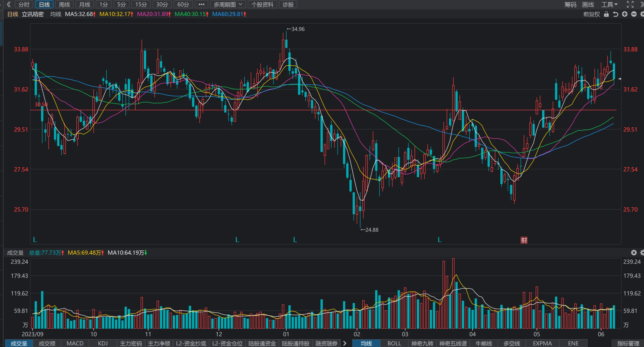This screenshot has height=347, width=644.
Task: Select the 陆股通资金 tab
Action: point(262,343)
